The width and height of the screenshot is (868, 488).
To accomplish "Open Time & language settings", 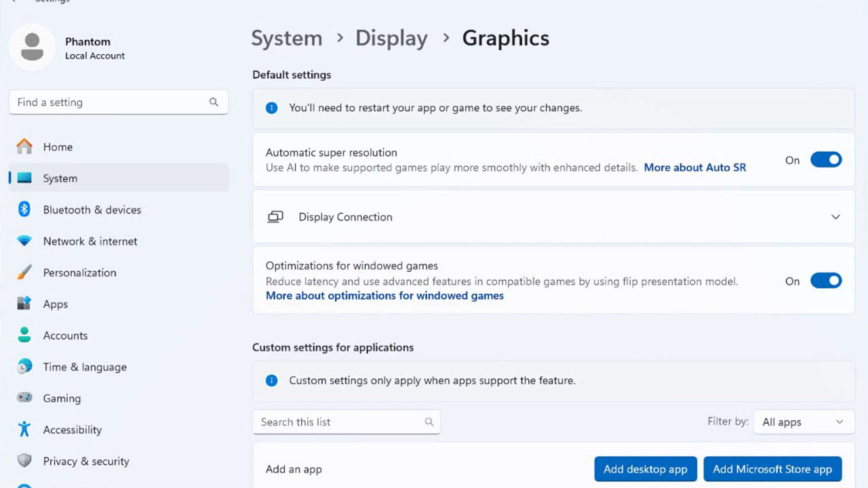I will (119, 367).
